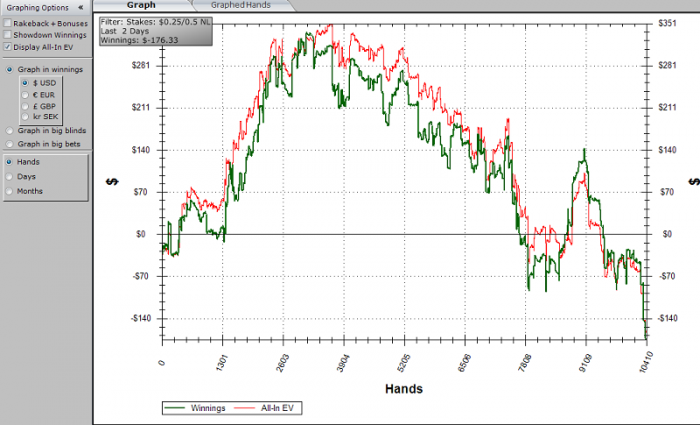Enable Showdown Winnings checkbox
The height and width of the screenshot is (425, 700).
click(8, 35)
